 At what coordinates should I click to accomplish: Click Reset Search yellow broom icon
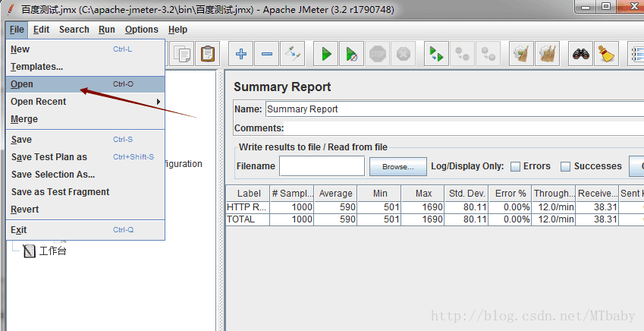click(607, 54)
